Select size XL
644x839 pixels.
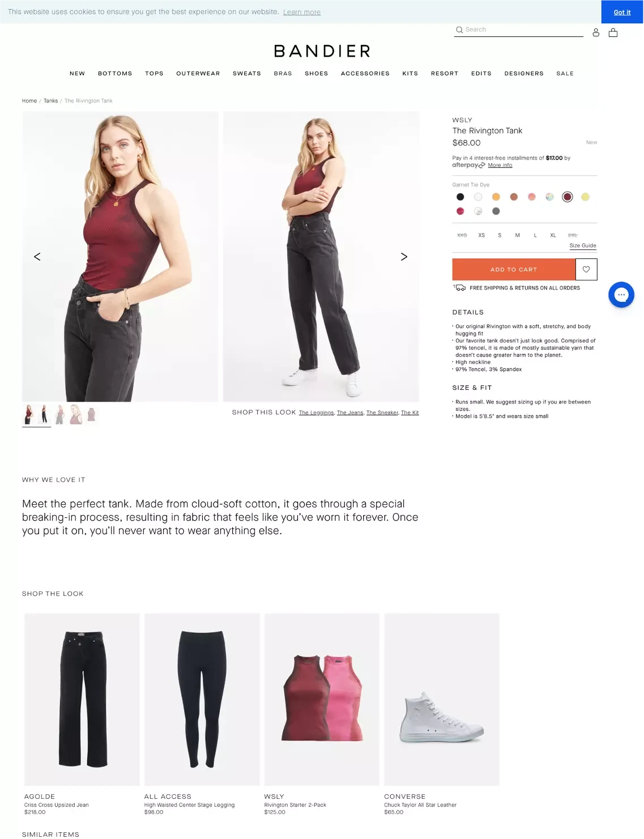pyautogui.click(x=553, y=235)
